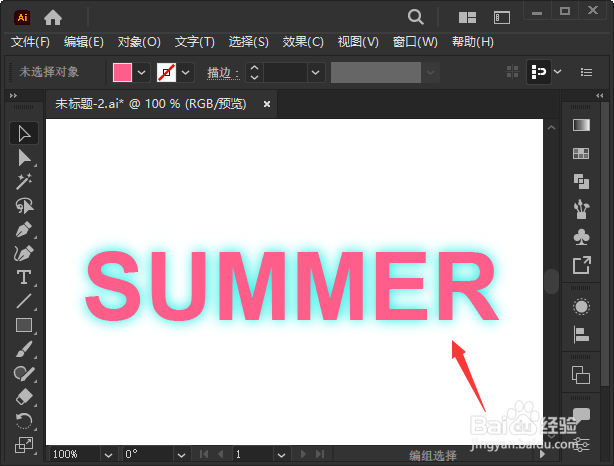Image resolution: width=614 pixels, height=466 pixels.
Task: Open the Brushes panel icon
Action: (x=581, y=210)
